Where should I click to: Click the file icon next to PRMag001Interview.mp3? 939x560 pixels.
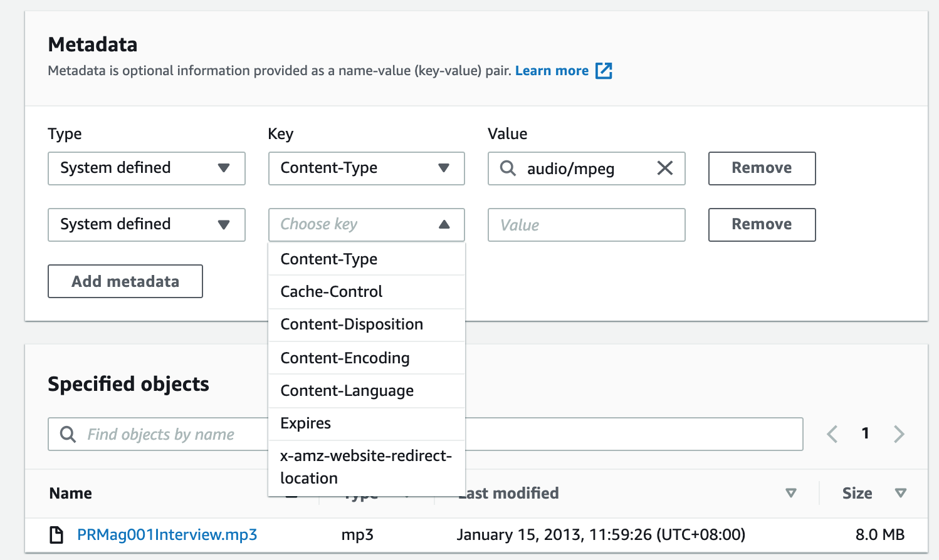[57, 534]
